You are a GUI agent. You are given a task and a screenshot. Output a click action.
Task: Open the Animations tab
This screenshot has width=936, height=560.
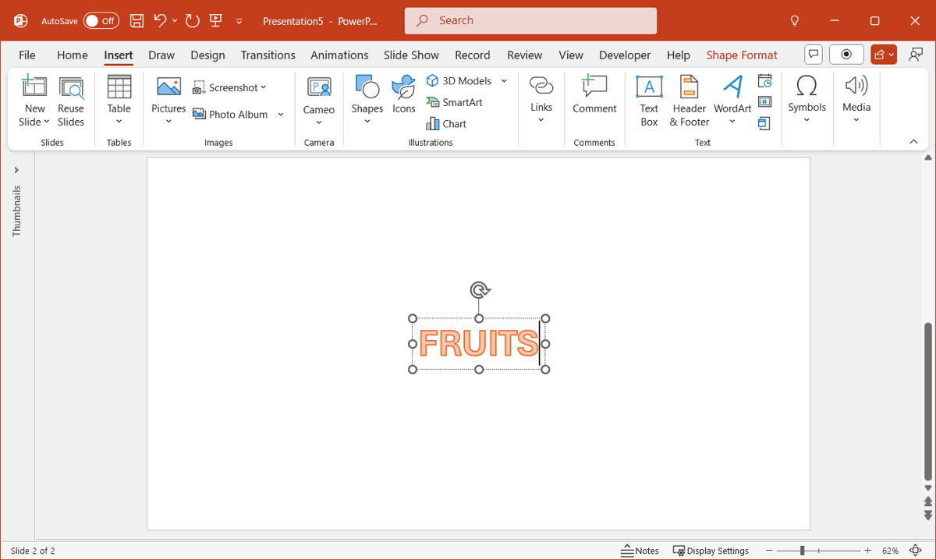(339, 55)
